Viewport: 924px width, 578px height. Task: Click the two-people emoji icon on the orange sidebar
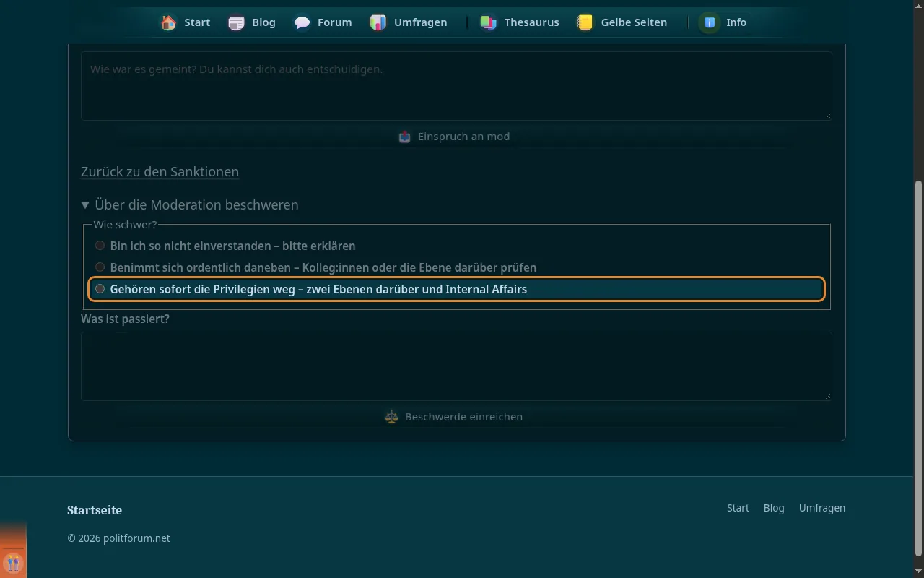(x=13, y=562)
